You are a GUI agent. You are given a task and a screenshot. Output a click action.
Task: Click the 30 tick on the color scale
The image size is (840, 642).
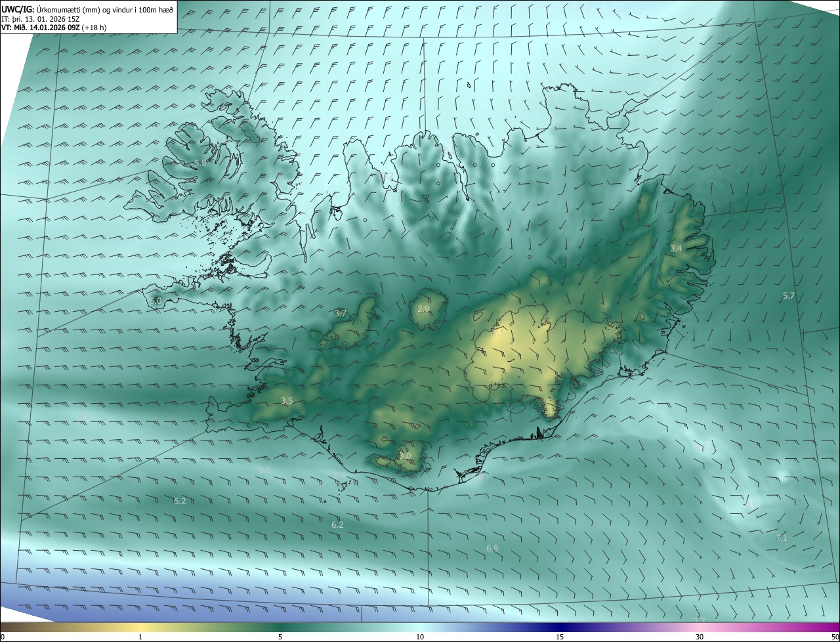pos(700,637)
